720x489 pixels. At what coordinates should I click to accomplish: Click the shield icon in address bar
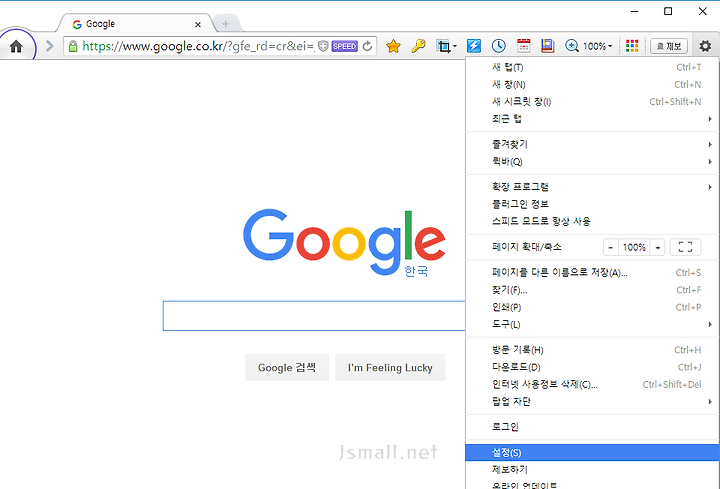pos(323,46)
